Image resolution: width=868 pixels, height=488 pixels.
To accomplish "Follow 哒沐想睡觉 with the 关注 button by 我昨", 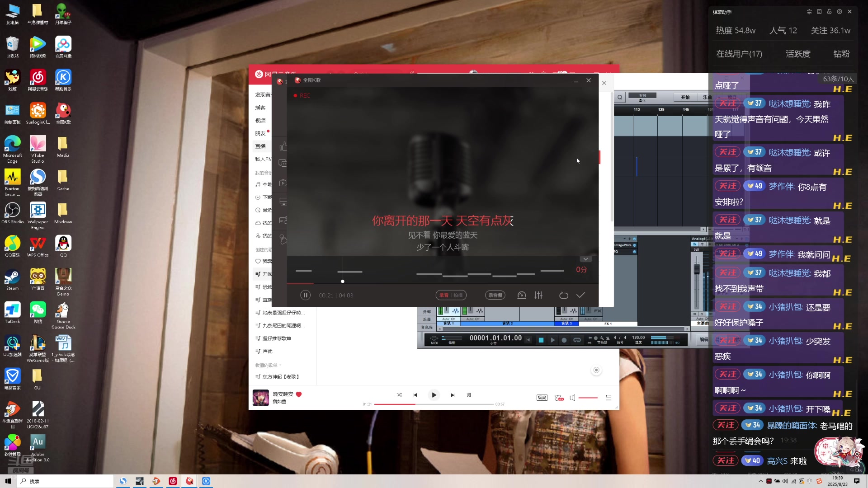I will [727, 103].
